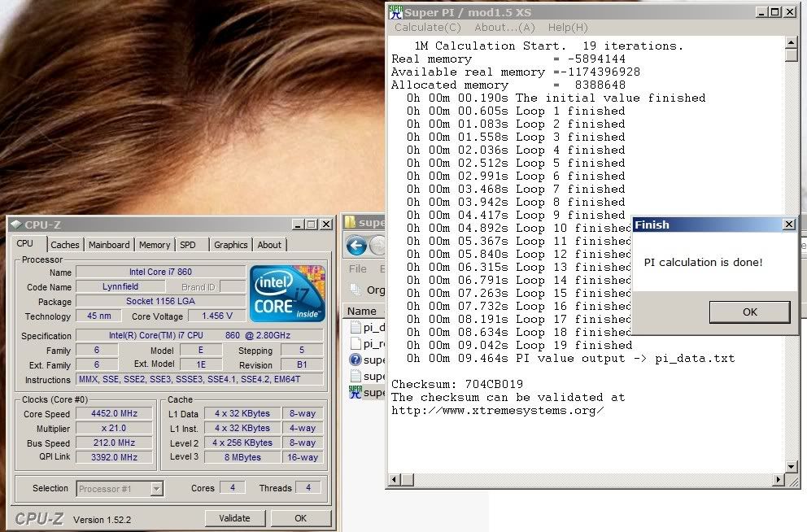Select the help file with question mark icon

coord(355,360)
